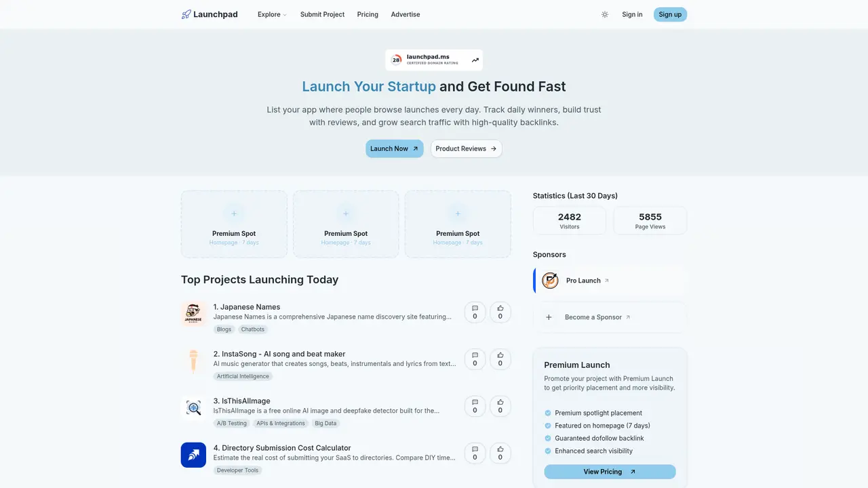The width and height of the screenshot is (868, 488).
Task: Click the Launchpad rocket logo icon
Action: pos(186,14)
